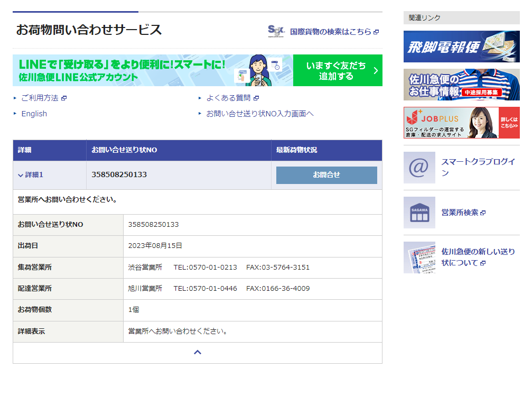Select tracking number 358508250133 in details table

coord(153,224)
